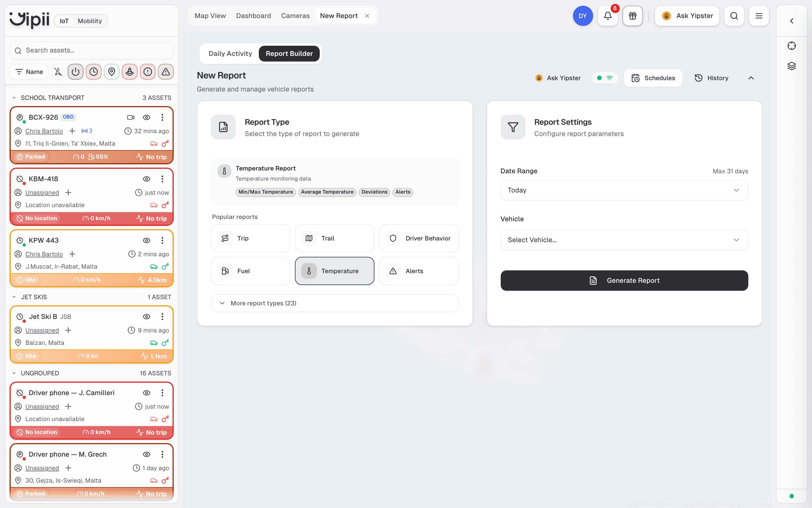Click green key icon on Jet Ski B

(165, 343)
